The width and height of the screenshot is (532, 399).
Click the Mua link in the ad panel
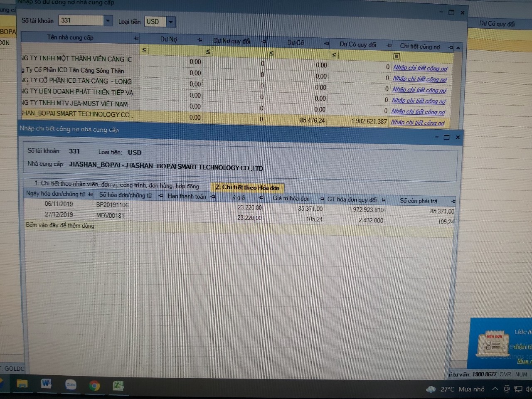pos(524,361)
